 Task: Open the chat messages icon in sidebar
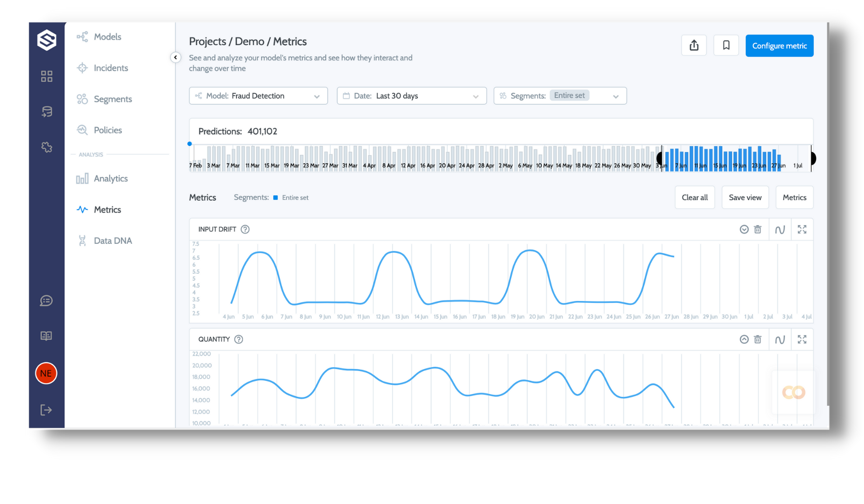(46, 301)
